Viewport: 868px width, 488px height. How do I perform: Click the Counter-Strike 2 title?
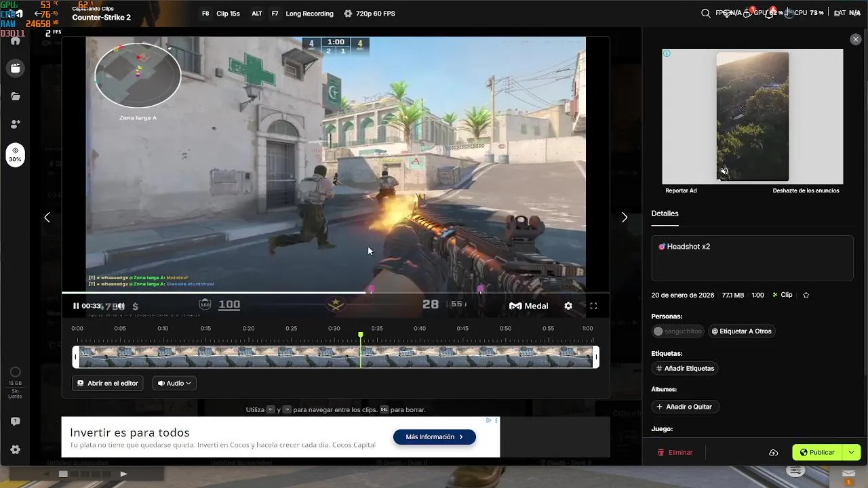pos(102,18)
